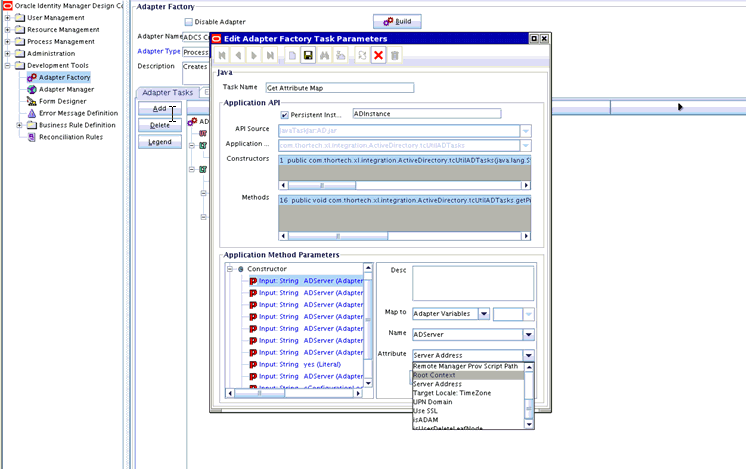Click parameter tree scroll down arrow
The height and width of the screenshot is (469, 746).
tap(368, 383)
